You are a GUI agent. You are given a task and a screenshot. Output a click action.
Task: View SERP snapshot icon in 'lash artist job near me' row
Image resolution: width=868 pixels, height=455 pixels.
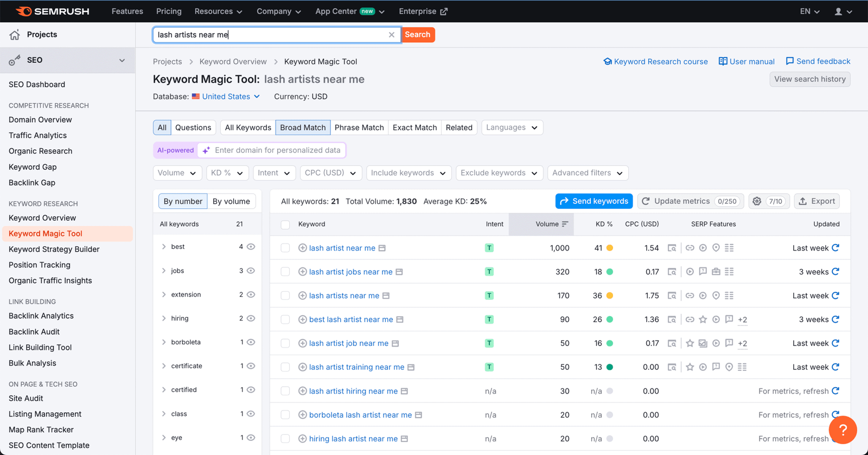pos(672,343)
